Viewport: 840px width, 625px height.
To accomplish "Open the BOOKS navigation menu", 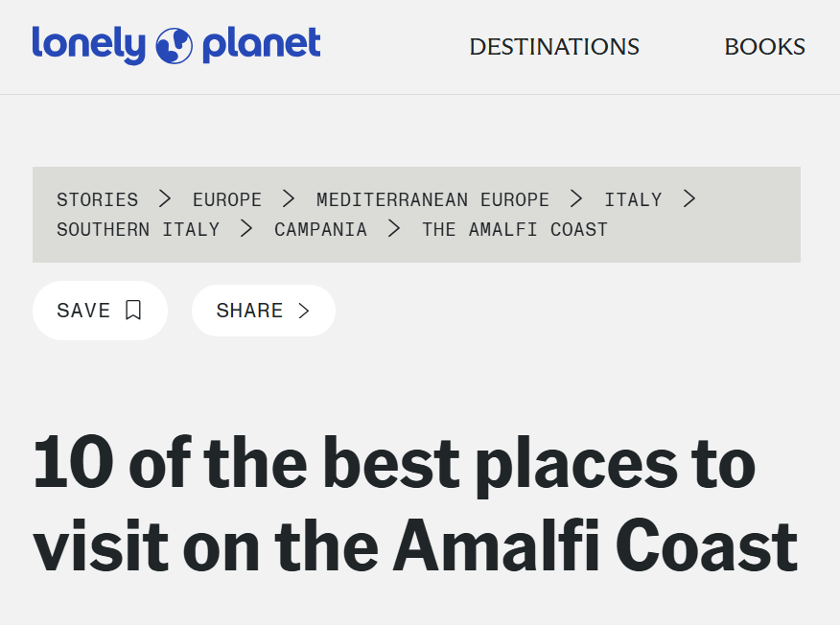I will 764,47.
